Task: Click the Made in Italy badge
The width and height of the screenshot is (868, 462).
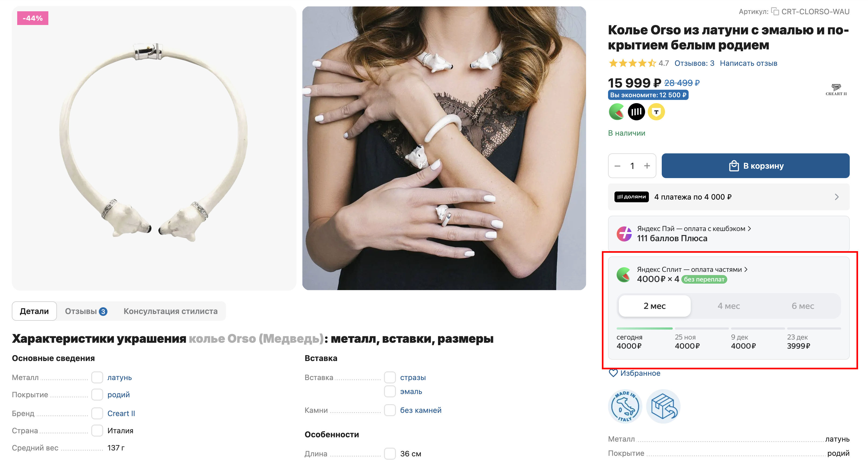Action: [x=625, y=406]
